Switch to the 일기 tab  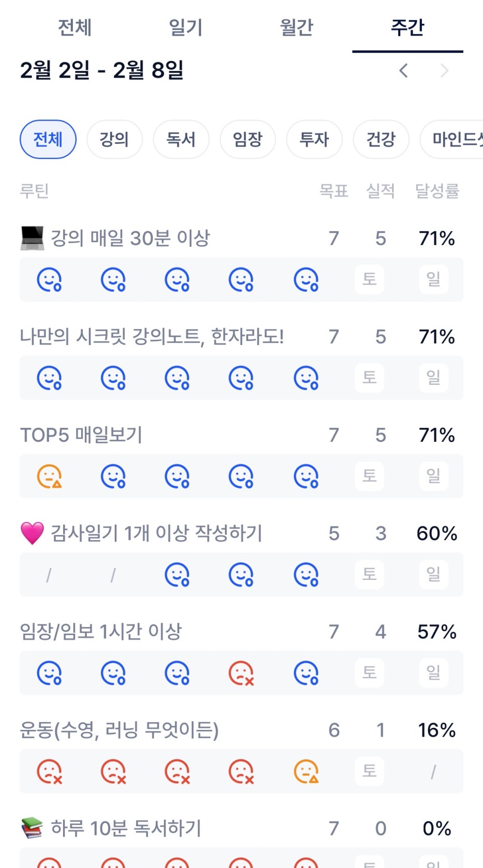click(186, 27)
